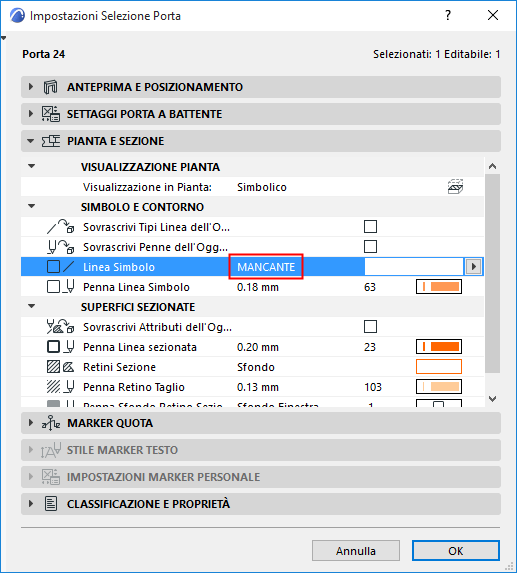The image size is (517, 573).
Task: Open the Linea Simbolo line type popup arrow
Action: [474, 267]
